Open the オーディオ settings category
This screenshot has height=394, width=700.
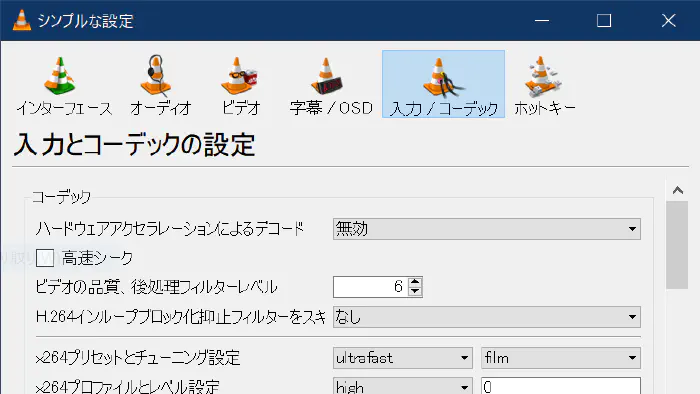160,85
